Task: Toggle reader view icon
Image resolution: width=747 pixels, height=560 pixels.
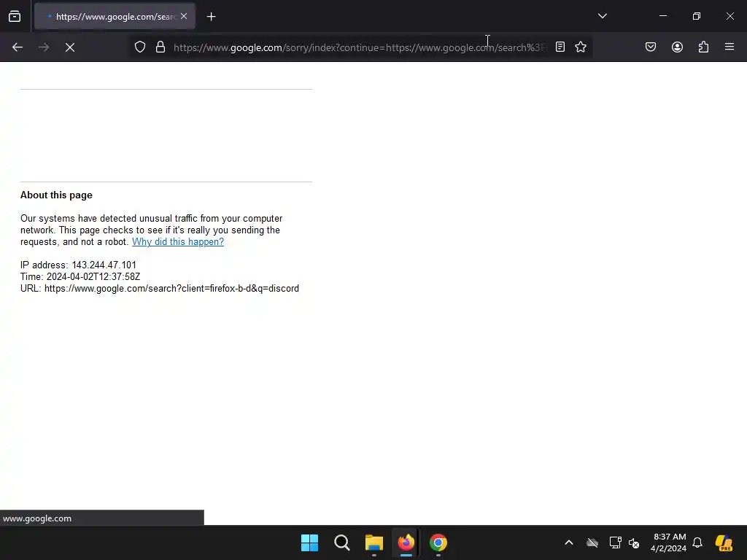Action: [560, 47]
